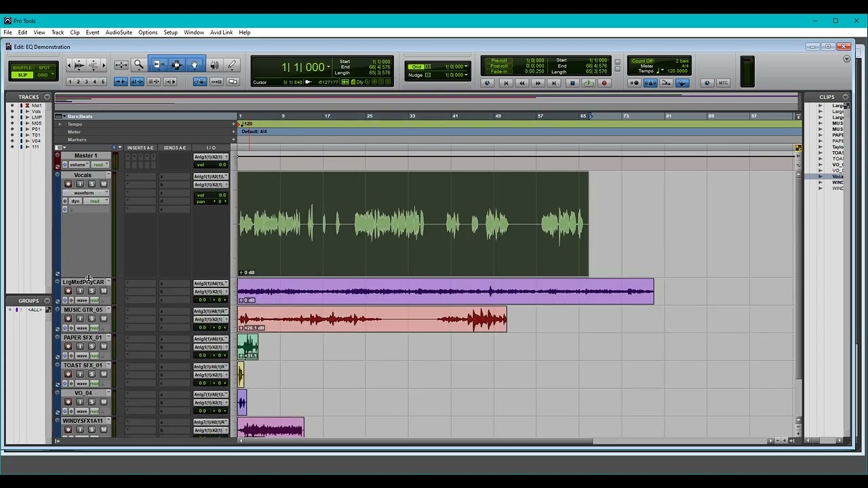Click the Vocals track name
Screen dimensions: 868x488
tap(83, 176)
